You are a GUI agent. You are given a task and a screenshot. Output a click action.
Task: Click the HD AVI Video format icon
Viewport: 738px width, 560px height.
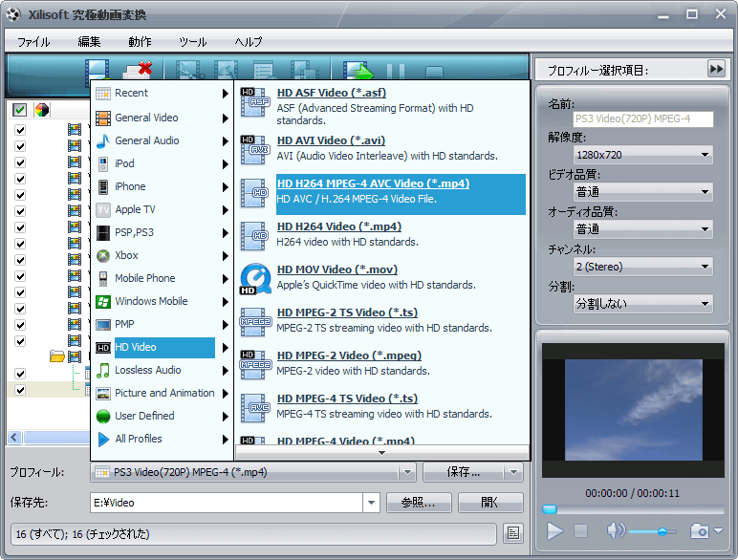pos(254,150)
